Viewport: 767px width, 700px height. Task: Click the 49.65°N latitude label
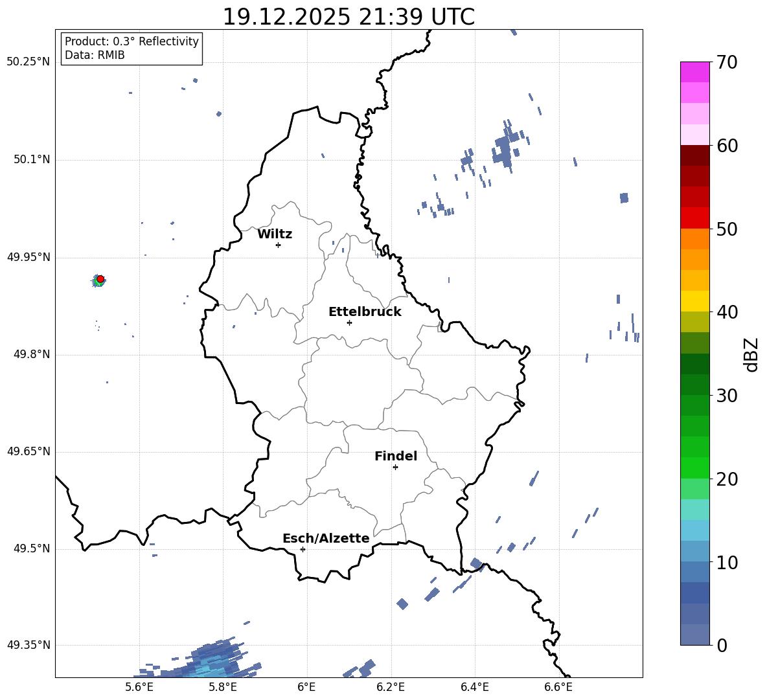pyautogui.click(x=29, y=451)
